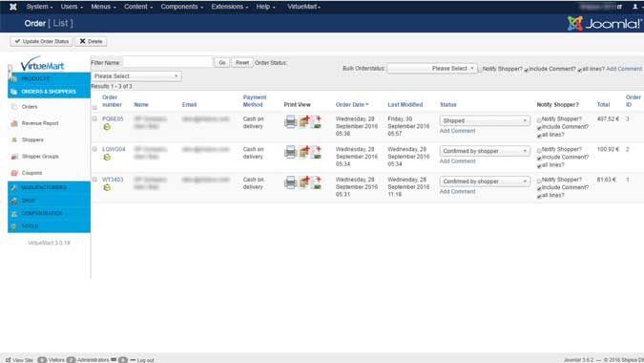This screenshot has height=363, width=644.
Task: Click the Joomla logo icon in top bar
Action: click(13, 7)
